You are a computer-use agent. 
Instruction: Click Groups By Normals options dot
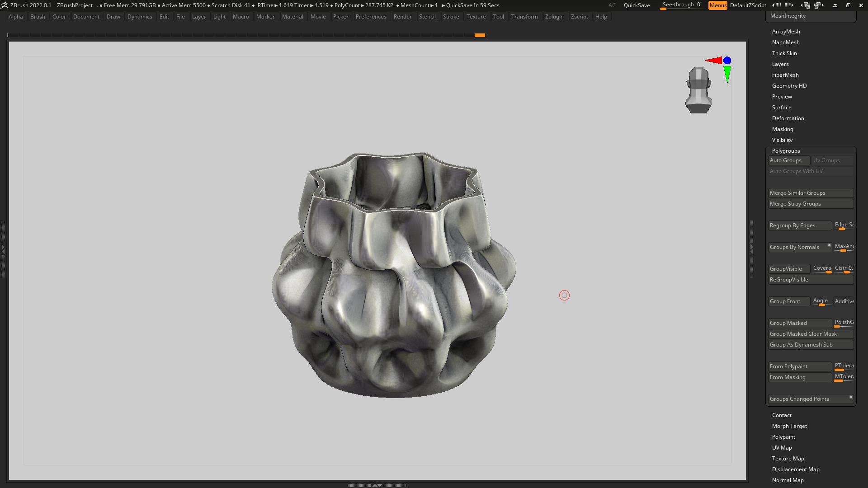pyautogui.click(x=829, y=245)
